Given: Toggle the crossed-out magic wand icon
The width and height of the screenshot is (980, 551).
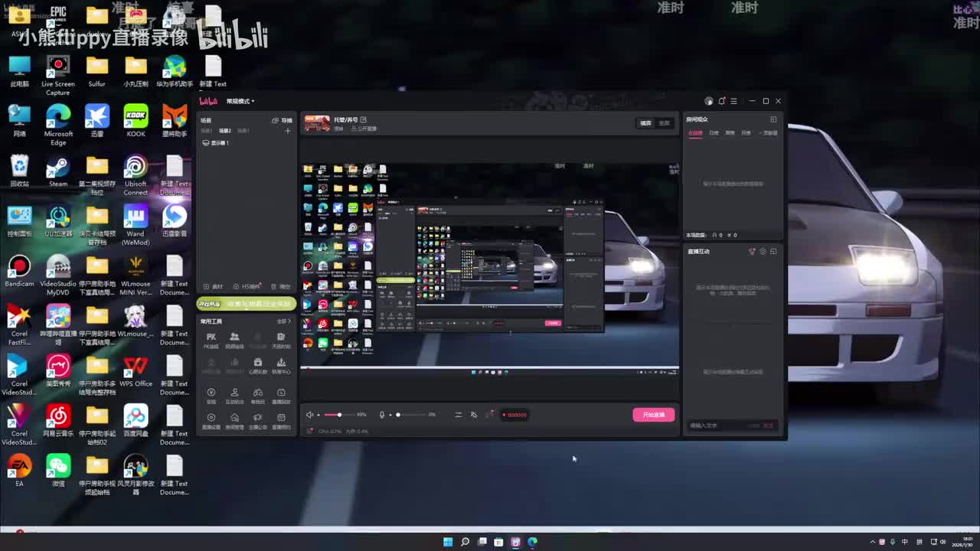Looking at the screenshot, I should (474, 415).
